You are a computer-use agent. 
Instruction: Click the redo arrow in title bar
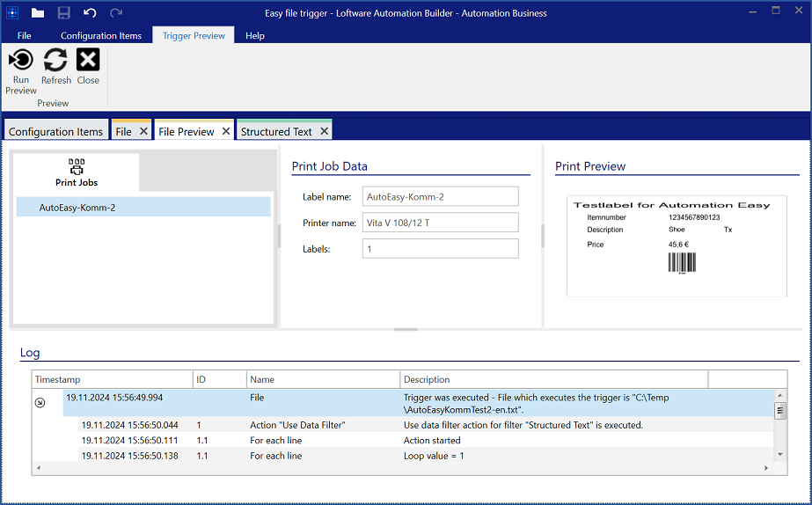(x=116, y=12)
